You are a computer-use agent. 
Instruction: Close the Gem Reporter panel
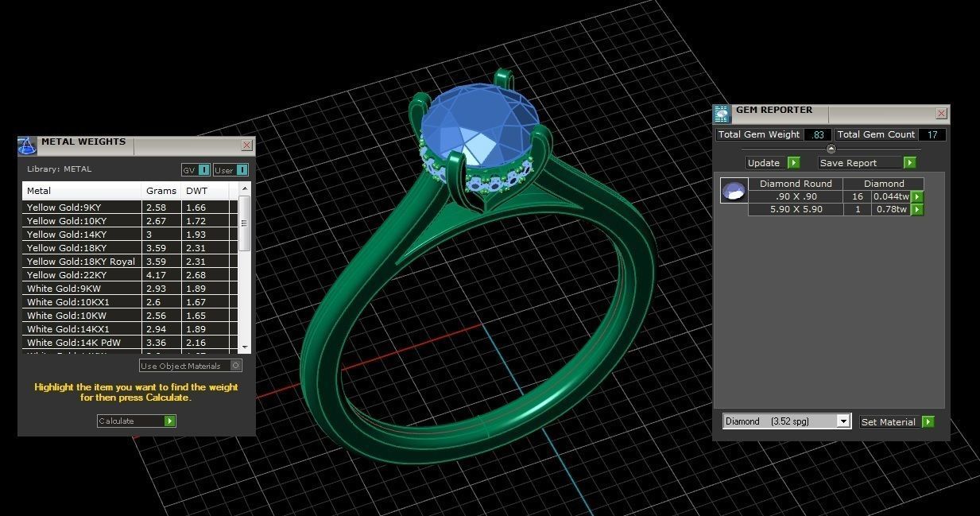coord(941,114)
